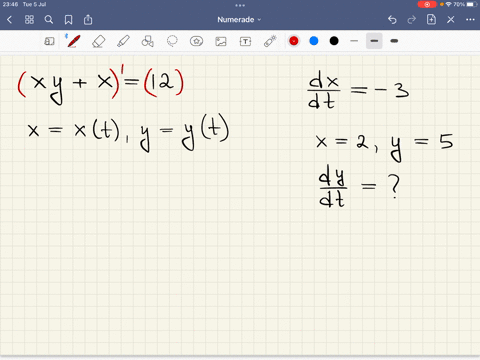Close the editing toolbar with X
Image resolution: width=480 pixels, height=360 pixels.
(451, 20)
